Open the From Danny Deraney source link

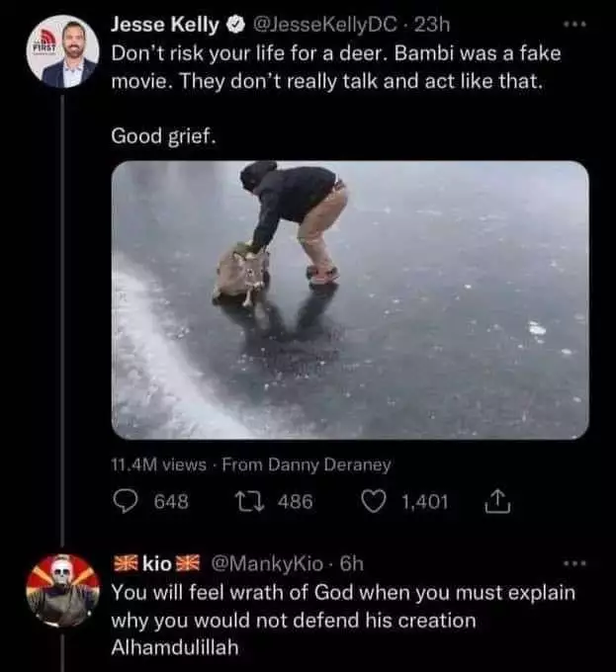pos(307,465)
